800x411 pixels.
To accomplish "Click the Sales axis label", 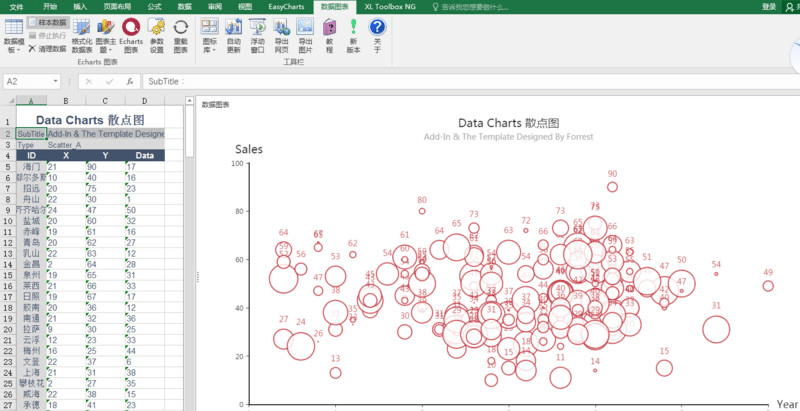I will point(249,149).
